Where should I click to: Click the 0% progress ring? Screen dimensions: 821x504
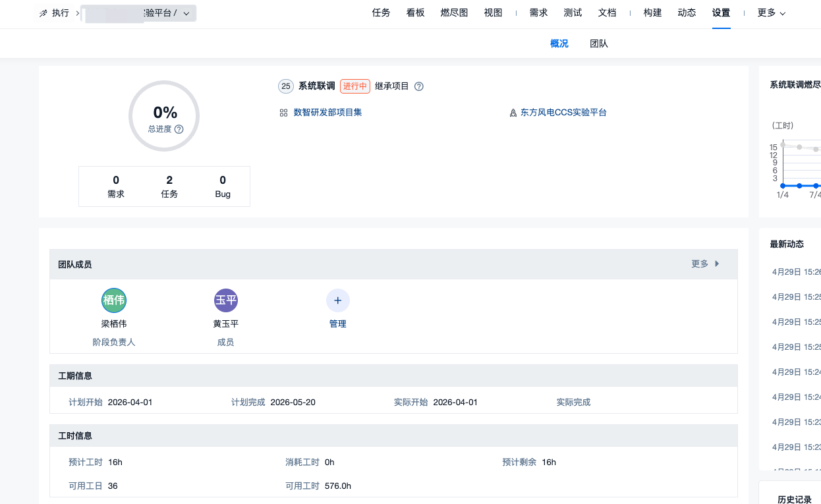coord(164,116)
